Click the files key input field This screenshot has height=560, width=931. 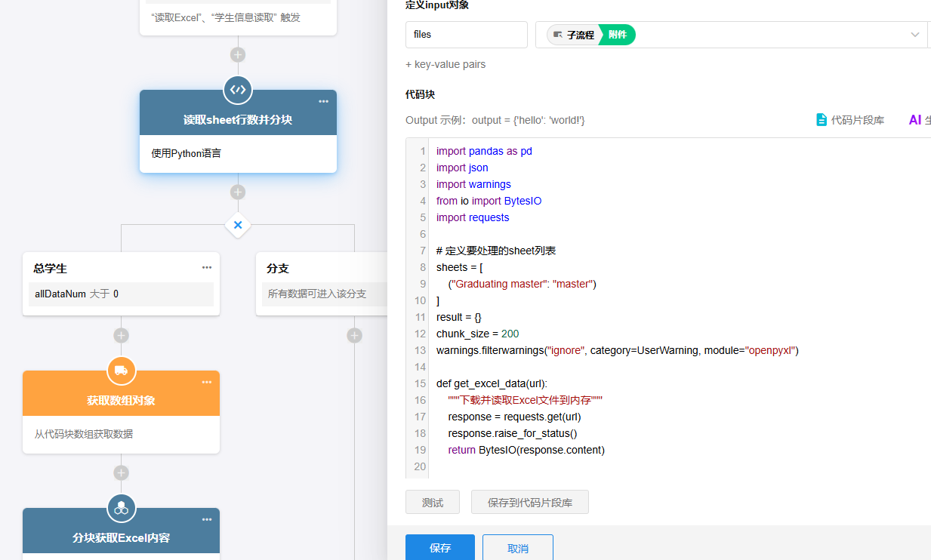(466, 35)
